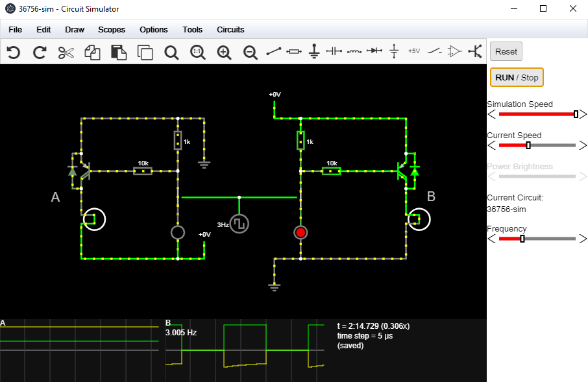Image resolution: width=588 pixels, height=382 pixels.
Task: Expand the Options menu
Action: click(154, 30)
